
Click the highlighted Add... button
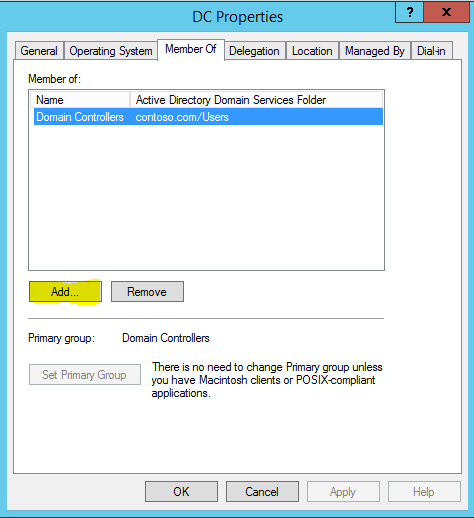pos(65,292)
